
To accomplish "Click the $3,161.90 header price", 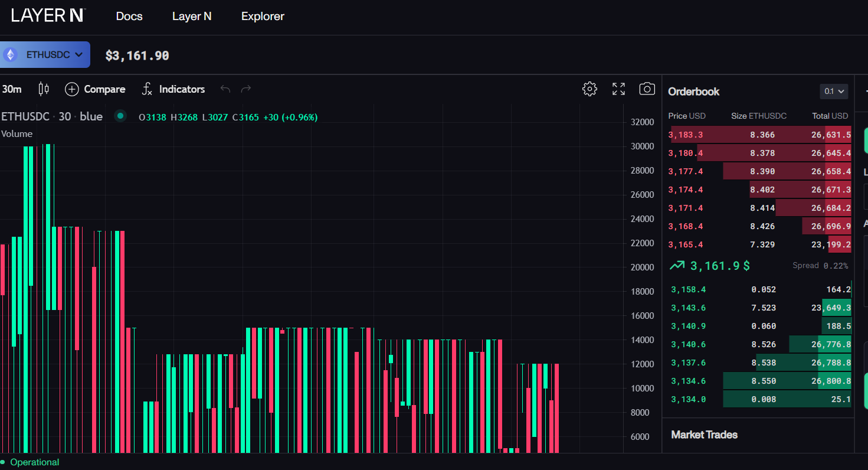I will coord(137,56).
